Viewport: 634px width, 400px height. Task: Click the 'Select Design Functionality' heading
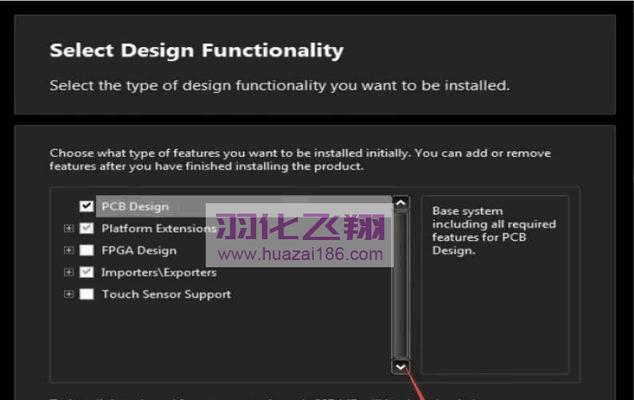[197, 51]
